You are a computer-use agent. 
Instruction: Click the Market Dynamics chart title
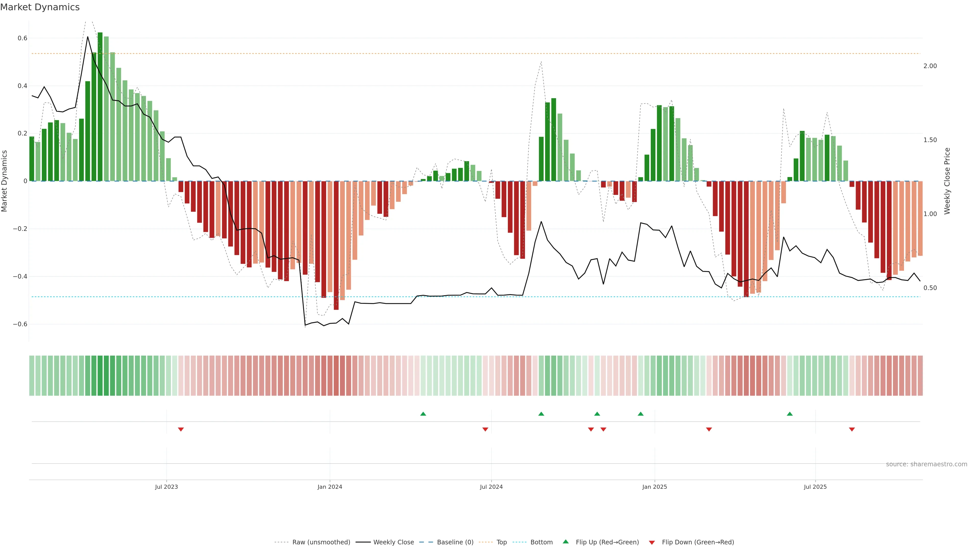40,7
